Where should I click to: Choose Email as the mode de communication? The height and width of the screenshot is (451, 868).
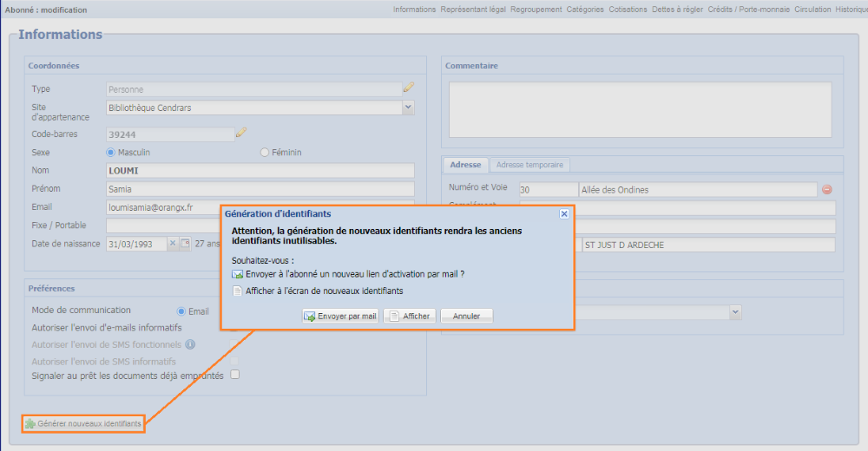point(181,311)
